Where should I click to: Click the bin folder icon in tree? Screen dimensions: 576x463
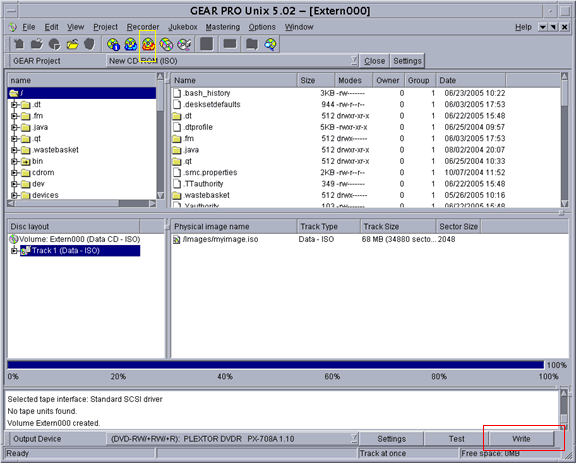click(x=25, y=161)
